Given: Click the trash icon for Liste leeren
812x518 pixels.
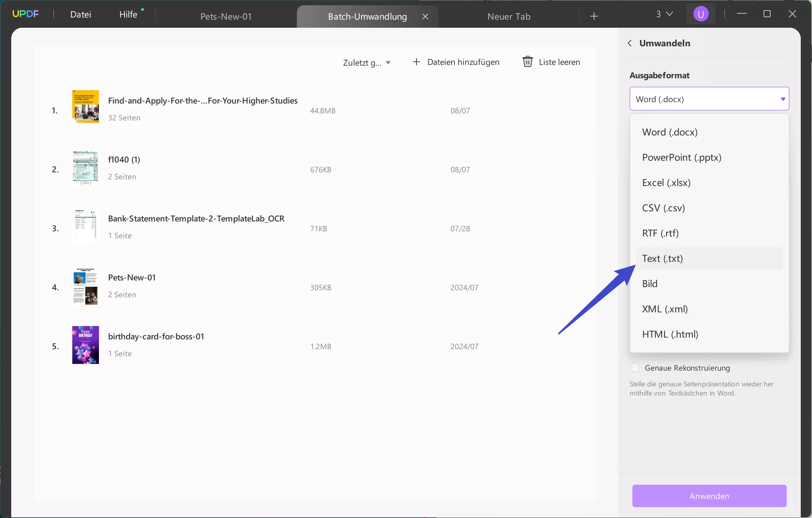Looking at the screenshot, I should tap(527, 62).
